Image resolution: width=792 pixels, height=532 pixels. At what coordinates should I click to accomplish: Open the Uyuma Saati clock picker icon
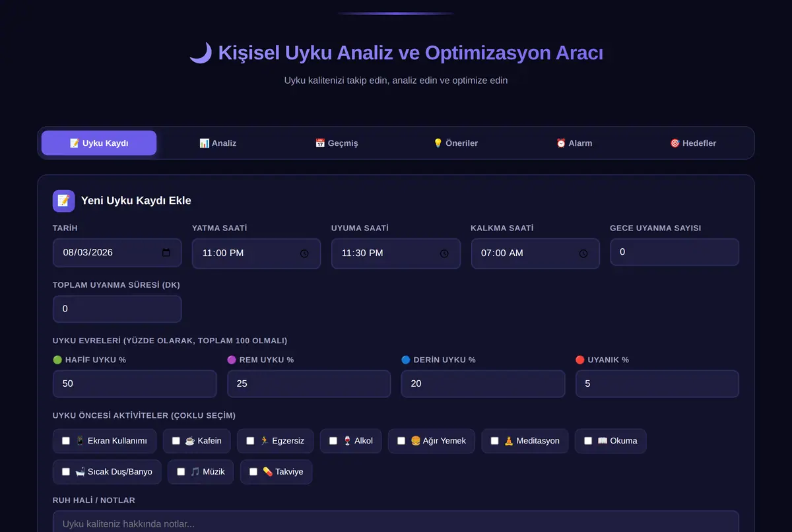[444, 253]
